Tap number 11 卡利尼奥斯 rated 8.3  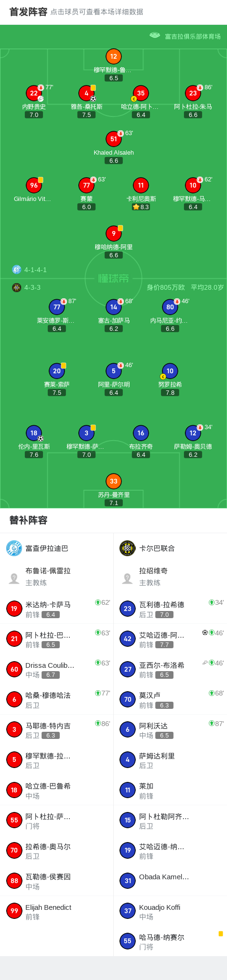(x=141, y=185)
